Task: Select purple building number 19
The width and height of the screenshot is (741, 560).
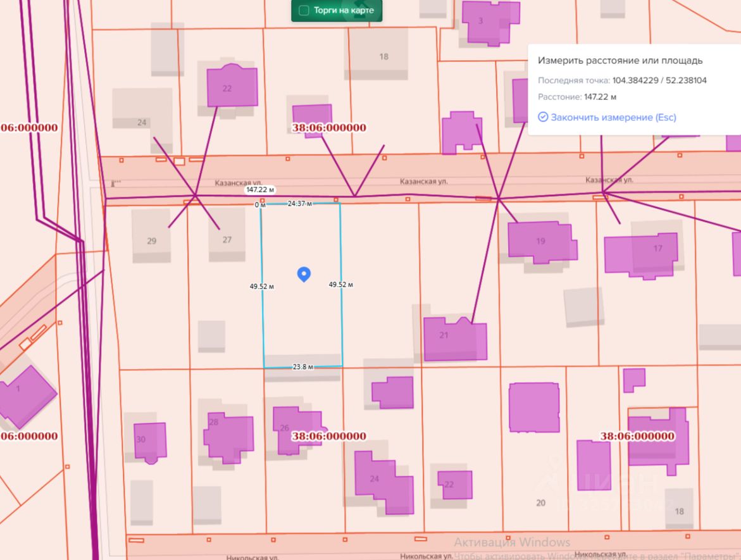Action: point(542,242)
